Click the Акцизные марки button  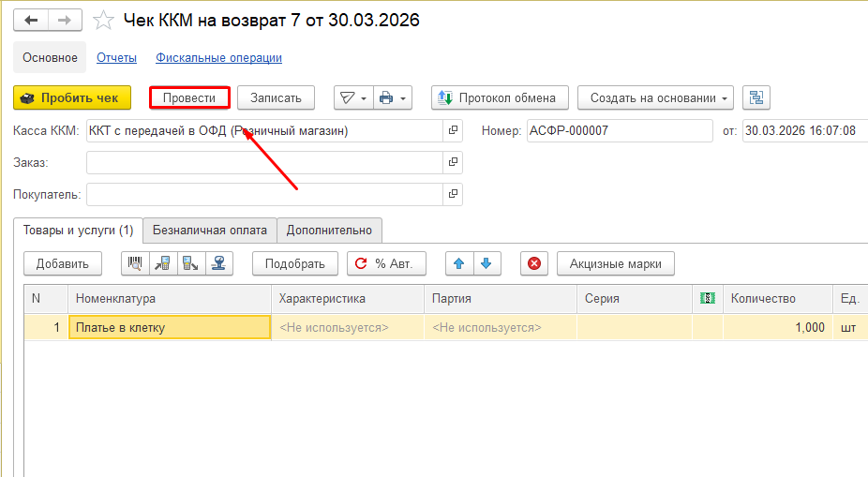[x=616, y=264]
